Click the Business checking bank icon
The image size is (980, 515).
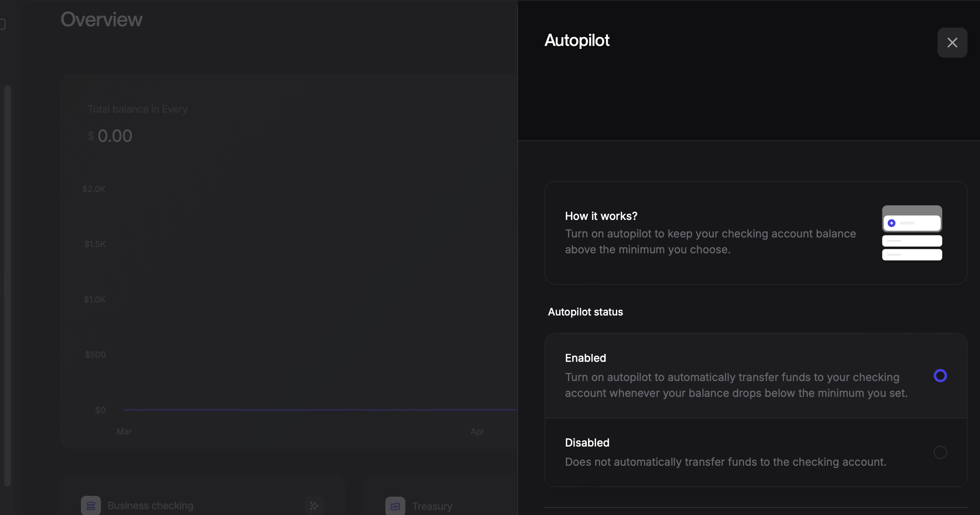click(x=91, y=505)
